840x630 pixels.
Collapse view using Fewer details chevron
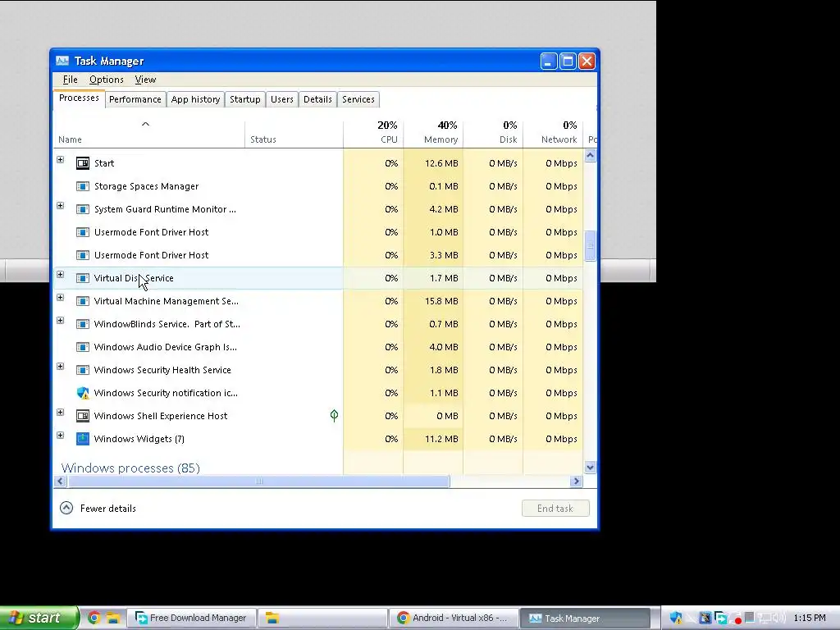(66, 508)
